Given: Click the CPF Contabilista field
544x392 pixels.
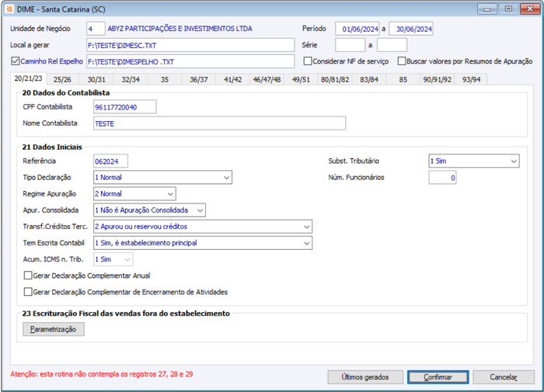Looking at the screenshot, I should (x=125, y=107).
